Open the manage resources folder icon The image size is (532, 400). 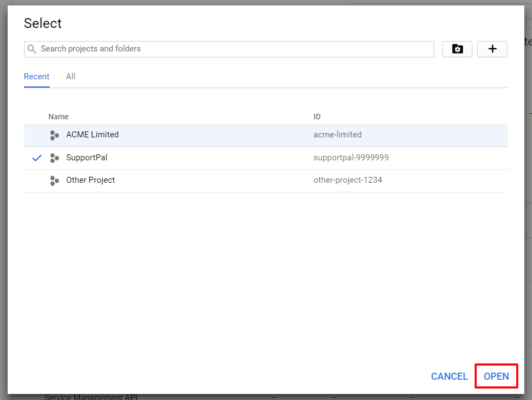pyautogui.click(x=457, y=49)
